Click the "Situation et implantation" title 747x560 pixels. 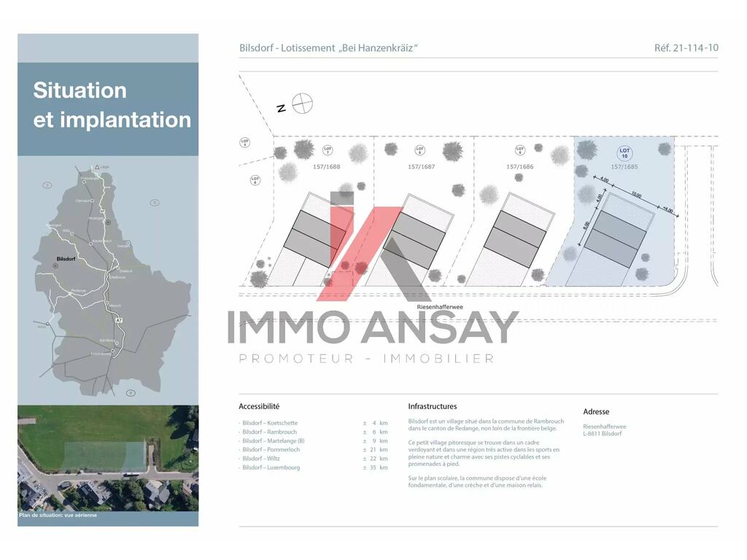(112, 105)
